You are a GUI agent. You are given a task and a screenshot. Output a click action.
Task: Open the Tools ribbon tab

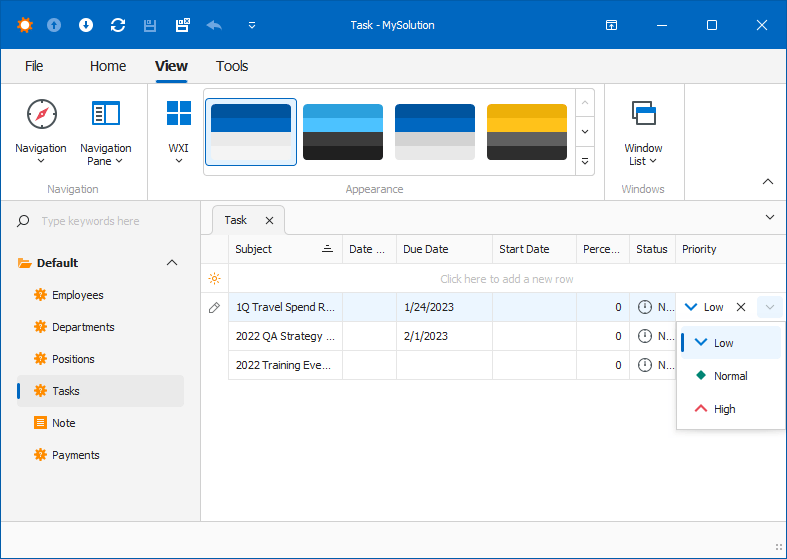232,66
